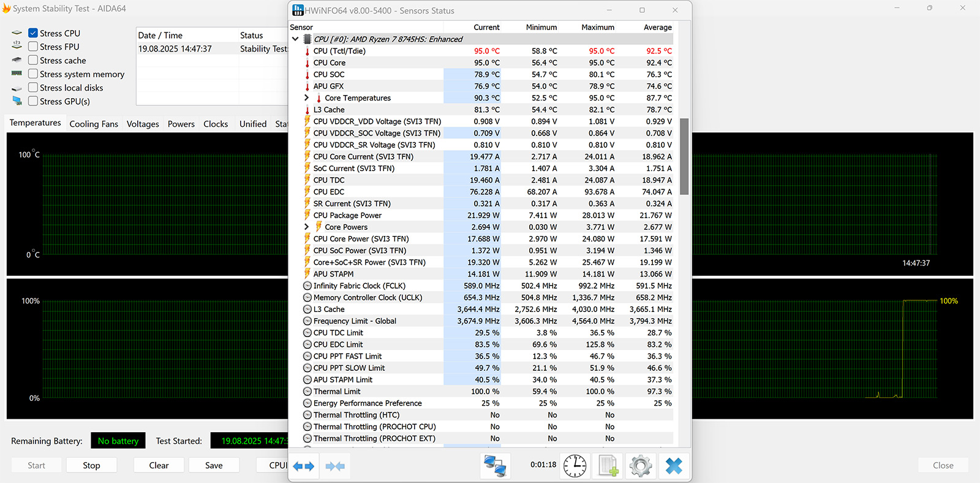
Task: Click the HWiNFO64 expand sensors arrows icon
Action: tap(303, 466)
